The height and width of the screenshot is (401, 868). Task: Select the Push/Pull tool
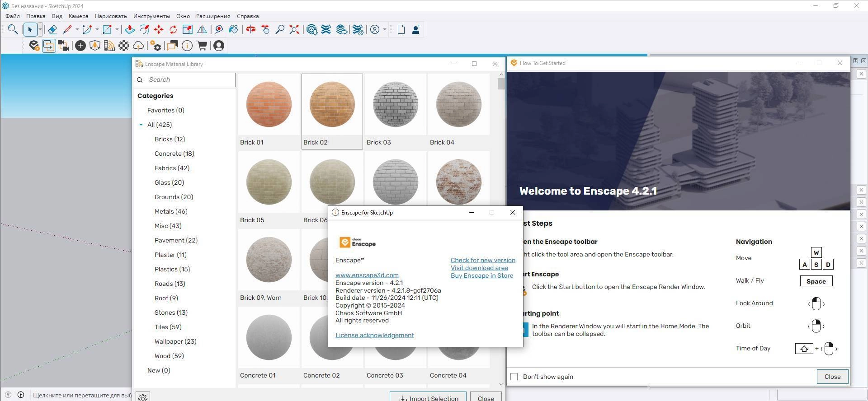pos(130,29)
